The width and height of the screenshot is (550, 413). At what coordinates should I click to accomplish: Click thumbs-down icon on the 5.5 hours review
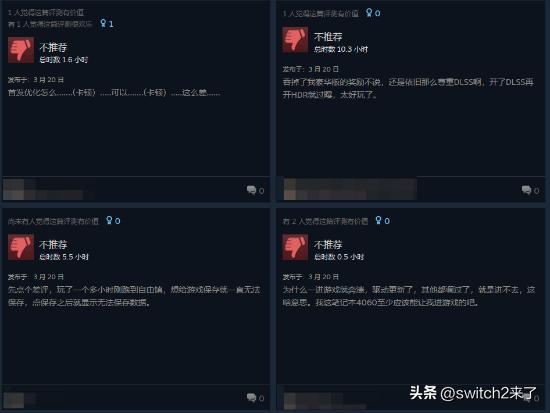click(21, 247)
